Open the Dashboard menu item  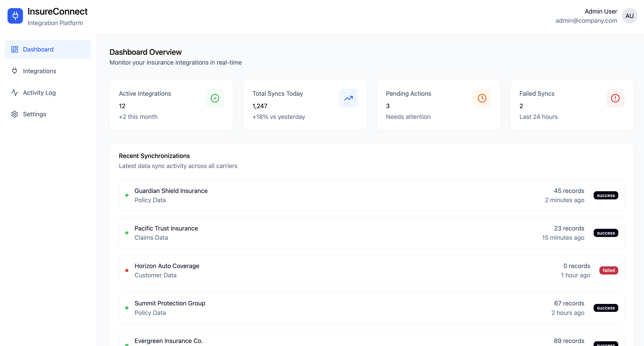pyautogui.click(x=48, y=49)
